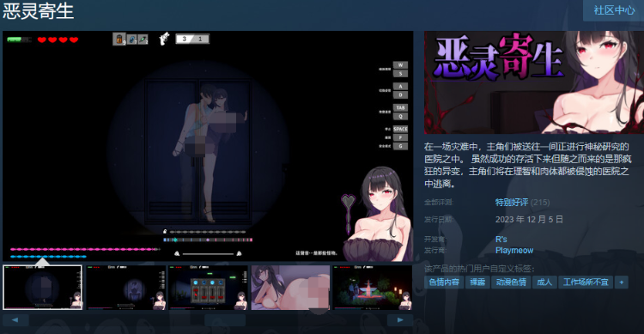644x334 pixels.
Task: Open the 特别好评 reviews link
Action: (x=512, y=203)
